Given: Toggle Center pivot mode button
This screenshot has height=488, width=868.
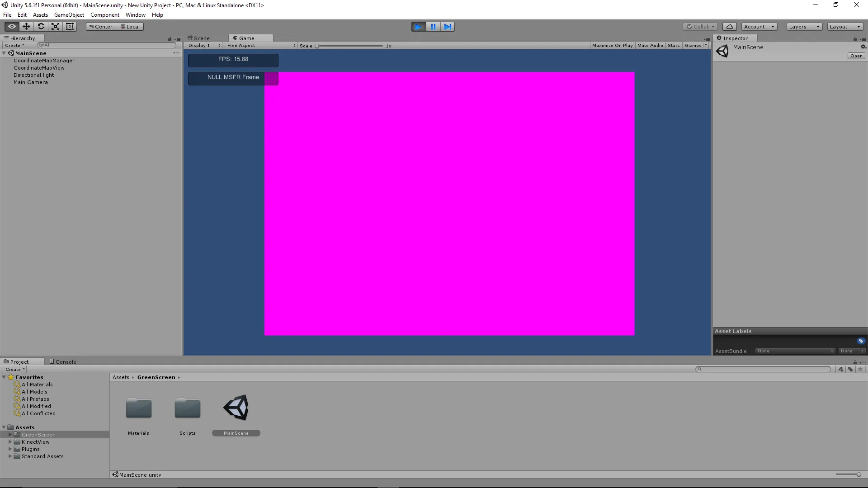Looking at the screenshot, I should pyautogui.click(x=100, y=27).
